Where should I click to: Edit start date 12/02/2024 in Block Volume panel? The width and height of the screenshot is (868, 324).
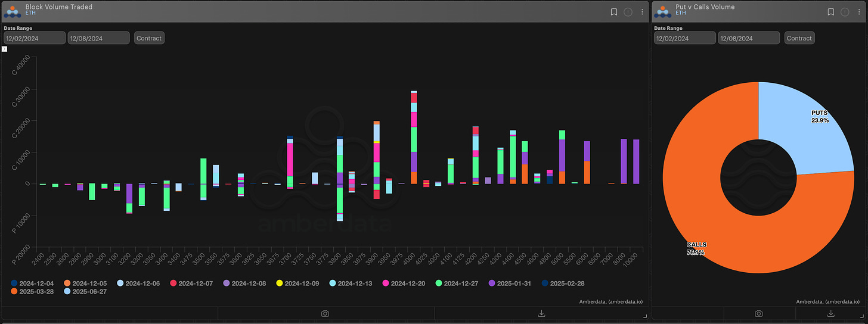tap(35, 38)
